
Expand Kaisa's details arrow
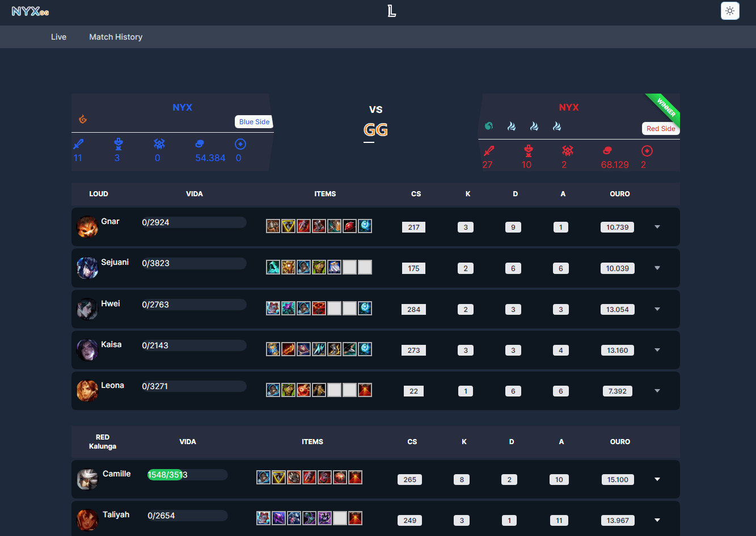pos(657,350)
